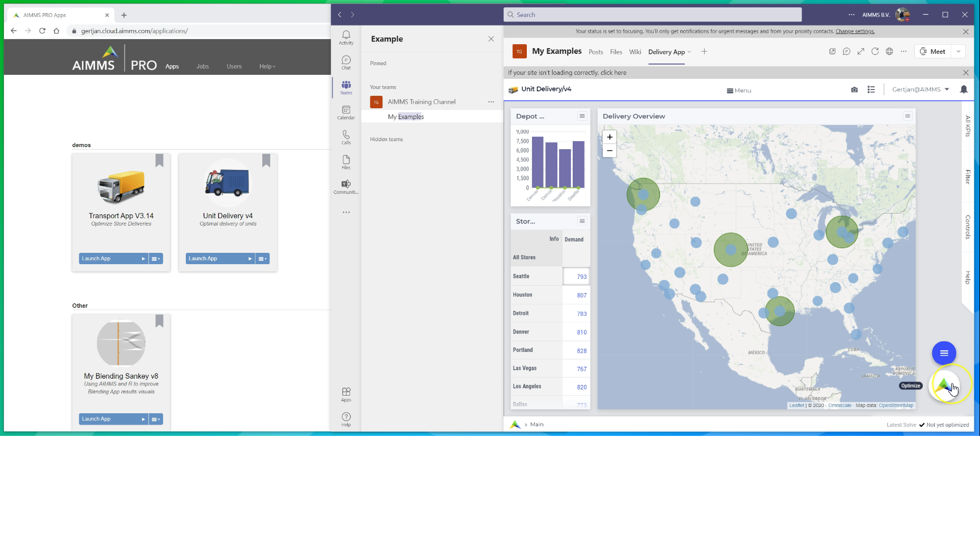Click the blue round menu action button

click(x=944, y=353)
